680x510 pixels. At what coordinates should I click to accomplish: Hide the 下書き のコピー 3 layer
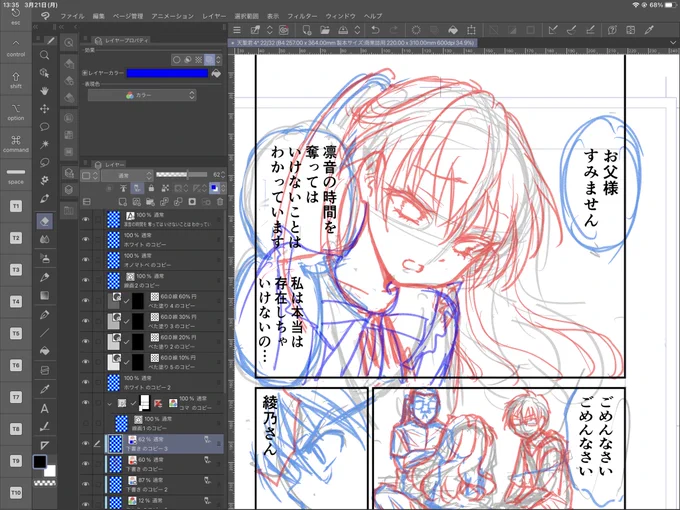click(86, 443)
